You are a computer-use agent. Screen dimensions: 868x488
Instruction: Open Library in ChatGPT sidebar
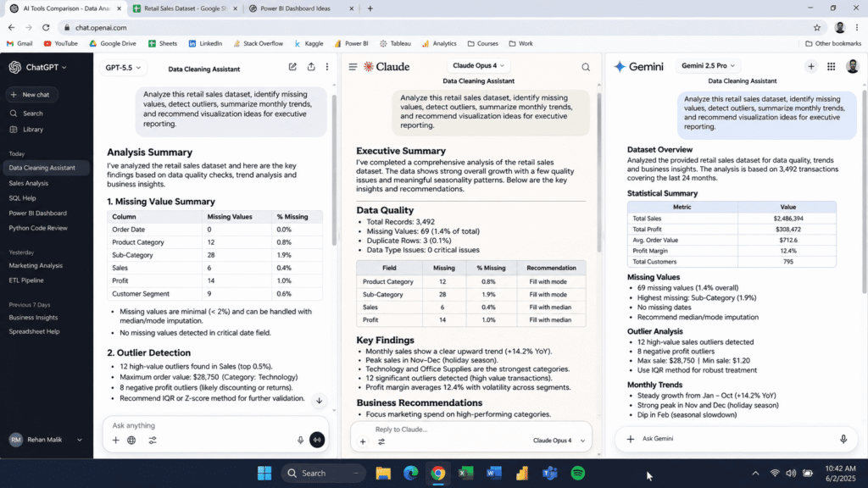coord(26,130)
